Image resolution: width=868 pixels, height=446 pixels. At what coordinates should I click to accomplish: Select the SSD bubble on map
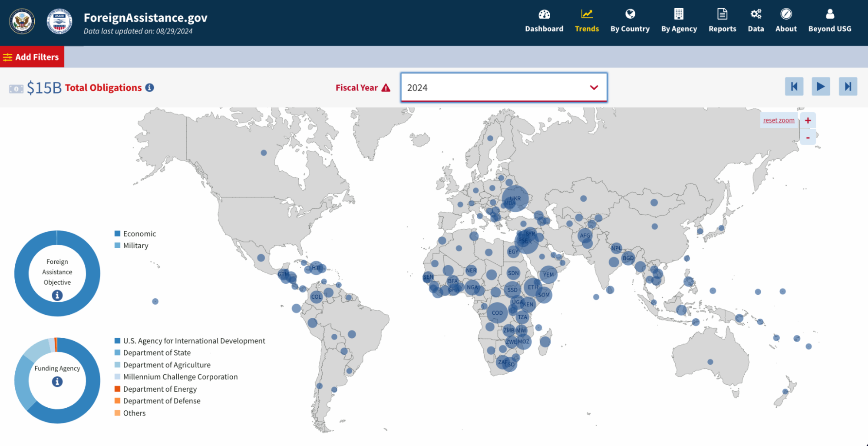tap(512, 290)
